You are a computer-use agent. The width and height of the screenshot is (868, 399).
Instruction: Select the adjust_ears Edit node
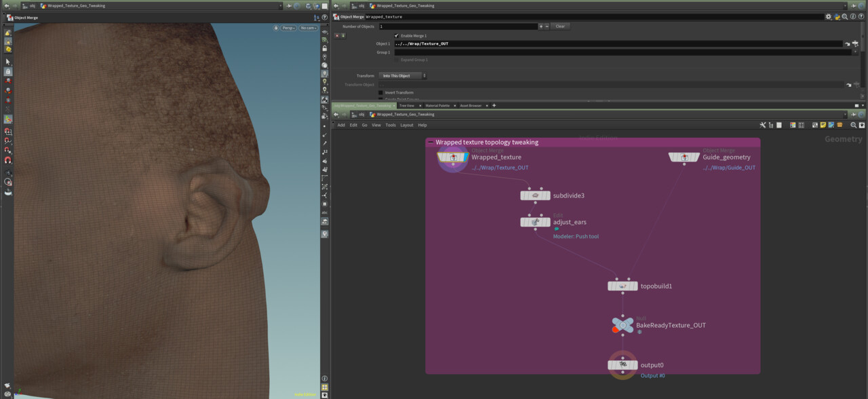536,222
